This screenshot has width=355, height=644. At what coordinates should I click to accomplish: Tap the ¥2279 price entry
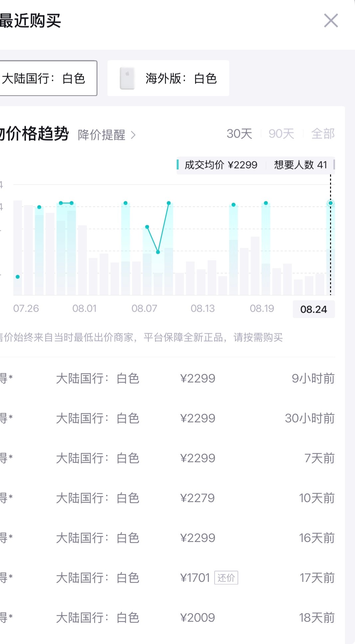click(x=197, y=498)
